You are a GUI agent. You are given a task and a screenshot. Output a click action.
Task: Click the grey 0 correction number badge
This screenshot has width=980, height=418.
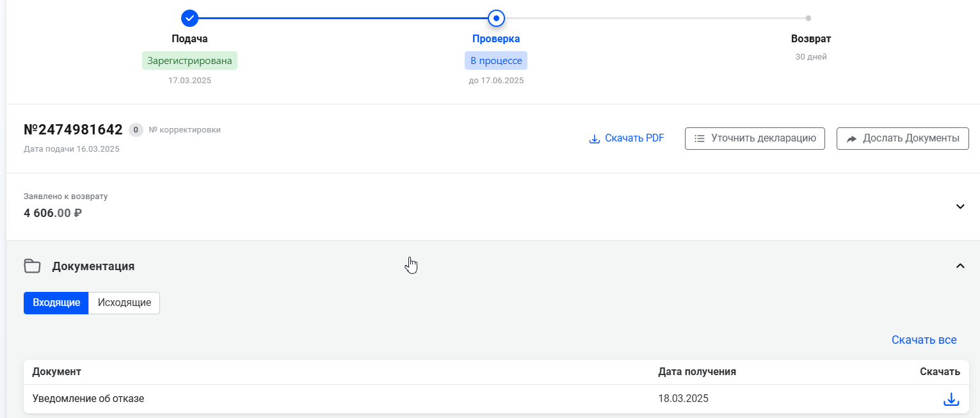pos(135,130)
